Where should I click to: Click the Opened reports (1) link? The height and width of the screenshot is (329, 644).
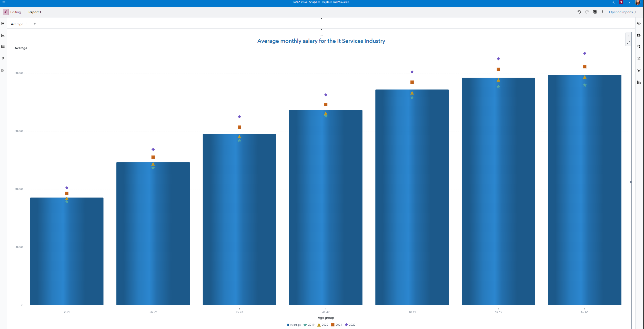coord(623,12)
